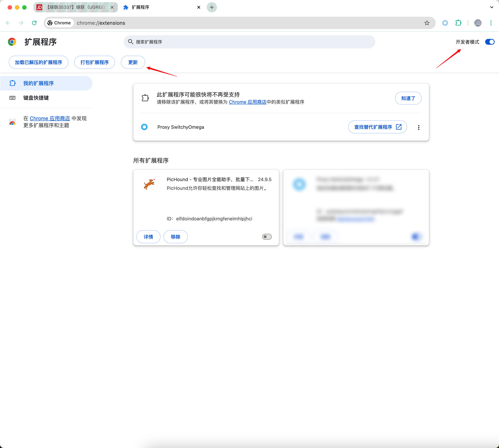Open new tab with plus button
Viewport: 499px width, 448px height.
click(212, 7)
